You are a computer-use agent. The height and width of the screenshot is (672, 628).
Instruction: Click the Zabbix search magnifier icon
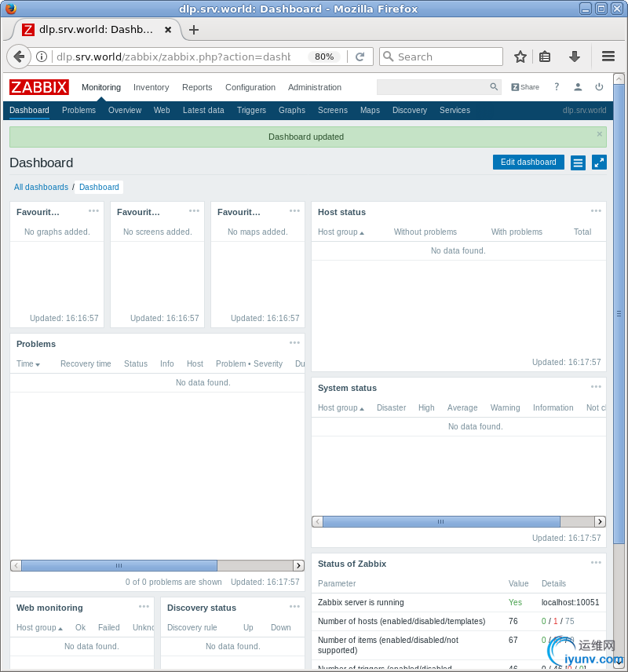click(494, 87)
